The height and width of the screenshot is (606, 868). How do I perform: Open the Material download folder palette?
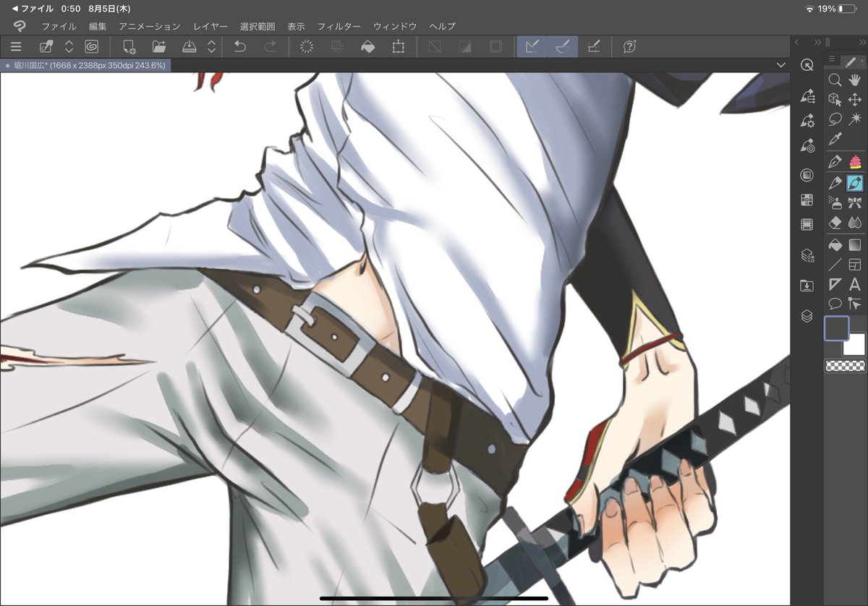click(x=807, y=286)
